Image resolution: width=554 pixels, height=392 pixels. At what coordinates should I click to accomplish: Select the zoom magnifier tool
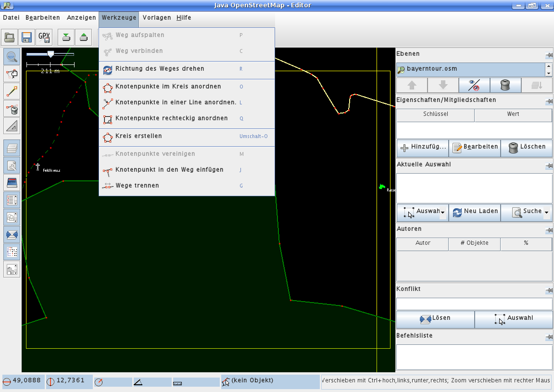coord(12,57)
